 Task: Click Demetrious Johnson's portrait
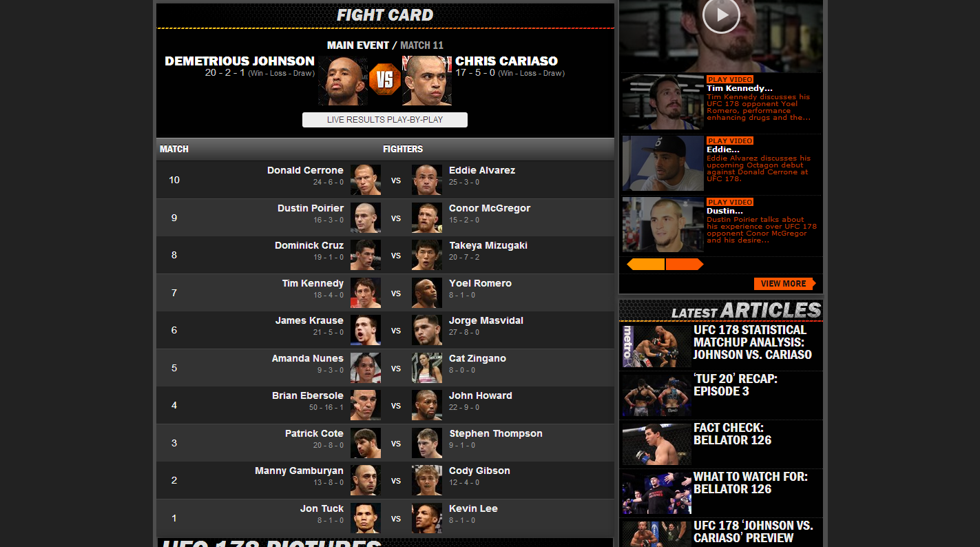pyautogui.click(x=343, y=81)
